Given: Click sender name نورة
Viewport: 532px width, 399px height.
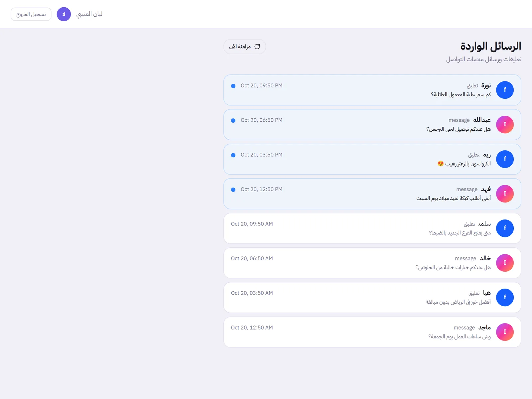Looking at the screenshot, I should tap(486, 85).
